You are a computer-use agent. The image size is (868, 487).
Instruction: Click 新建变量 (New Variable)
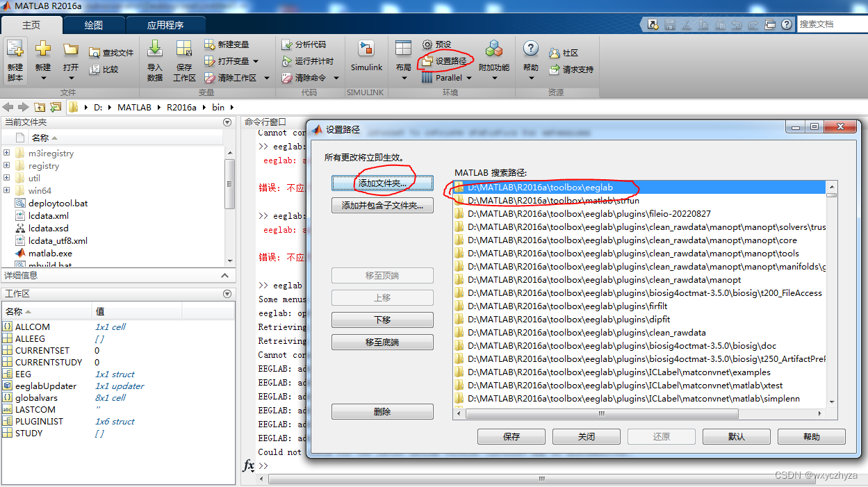(227, 44)
